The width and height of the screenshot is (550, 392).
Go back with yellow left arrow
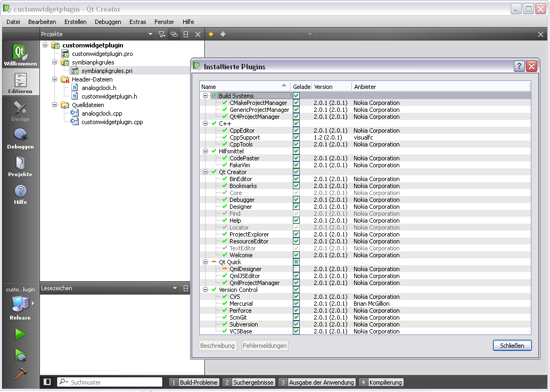(x=211, y=34)
